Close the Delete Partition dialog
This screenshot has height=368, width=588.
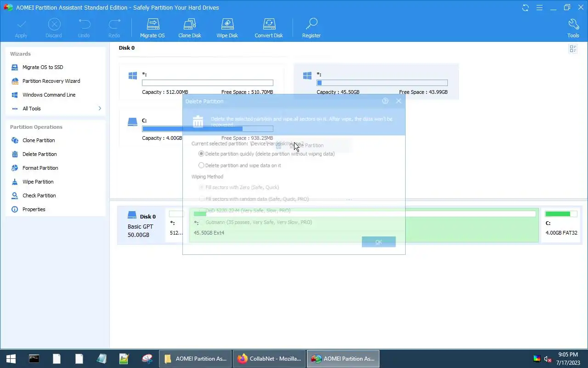coord(399,101)
